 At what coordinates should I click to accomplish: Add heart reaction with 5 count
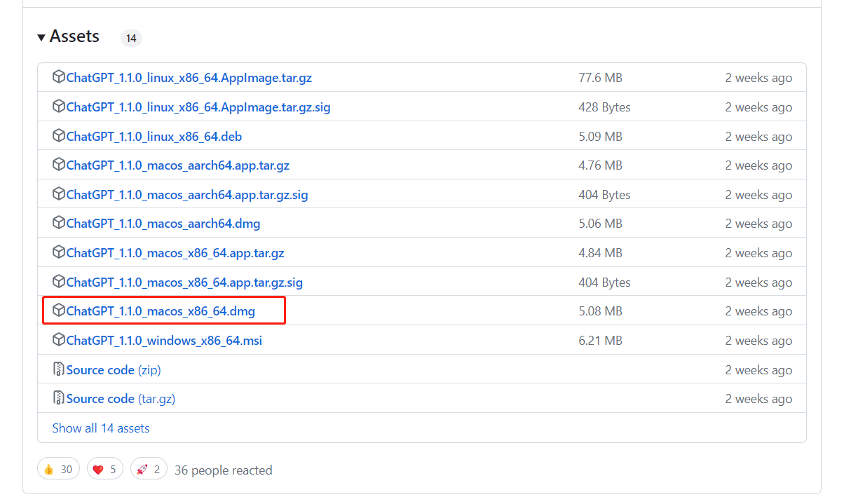[x=105, y=470]
